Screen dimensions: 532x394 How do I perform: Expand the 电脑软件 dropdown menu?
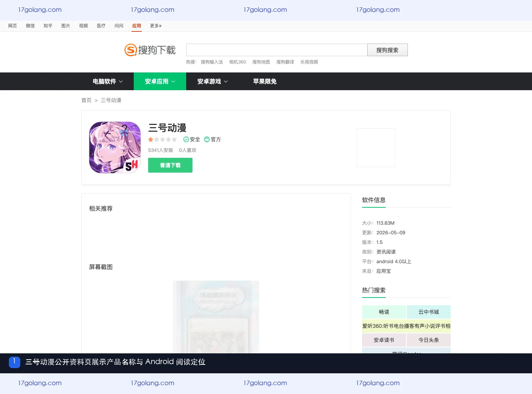[x=108, y=81]
